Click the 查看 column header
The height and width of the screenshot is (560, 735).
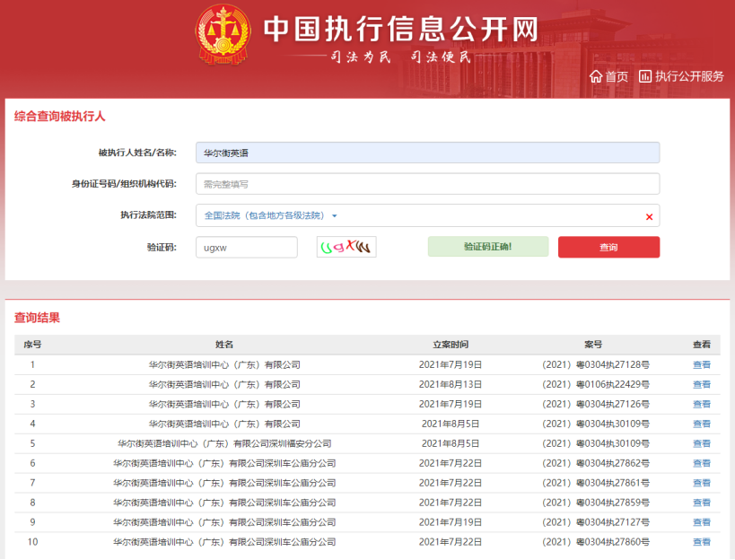(x=702, y=345)
